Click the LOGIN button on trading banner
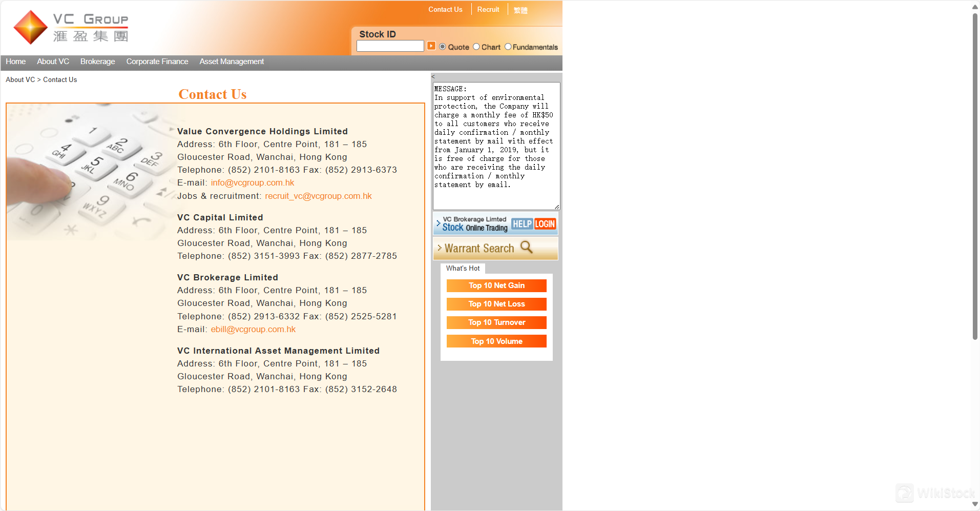This screenshot has height=511, width=980. [545, 224]
